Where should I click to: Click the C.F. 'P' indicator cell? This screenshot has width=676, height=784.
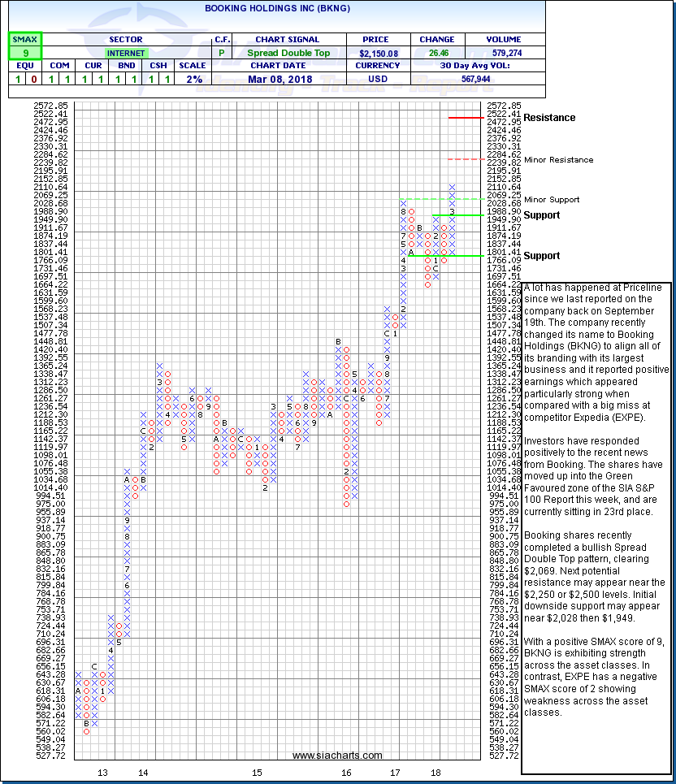tap(223, 53)
